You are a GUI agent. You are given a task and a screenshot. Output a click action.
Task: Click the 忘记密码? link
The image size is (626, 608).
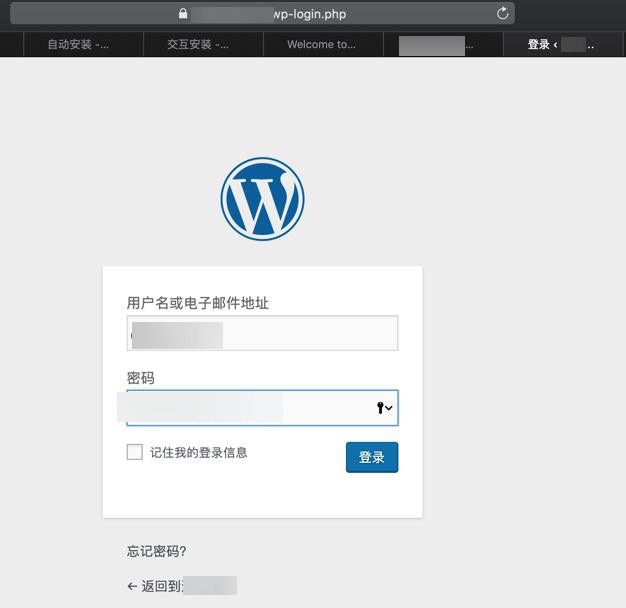[x=156, y=551]
